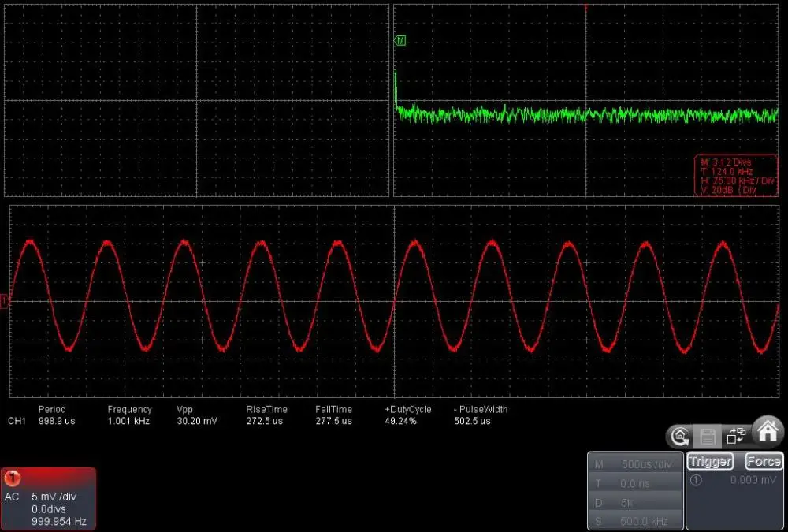Select the Frequency 1.001 kHz measurement
Screen dimensions: 788x532
[129, 415]
